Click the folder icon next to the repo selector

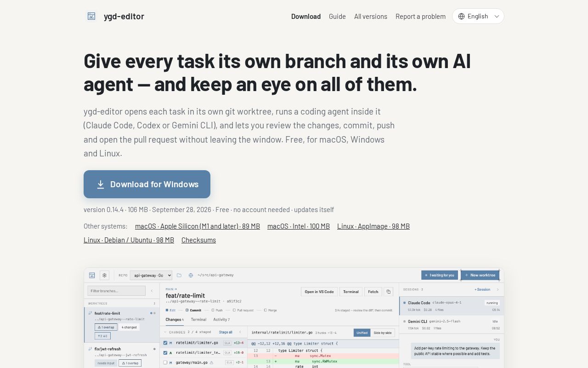click(179, 275)
